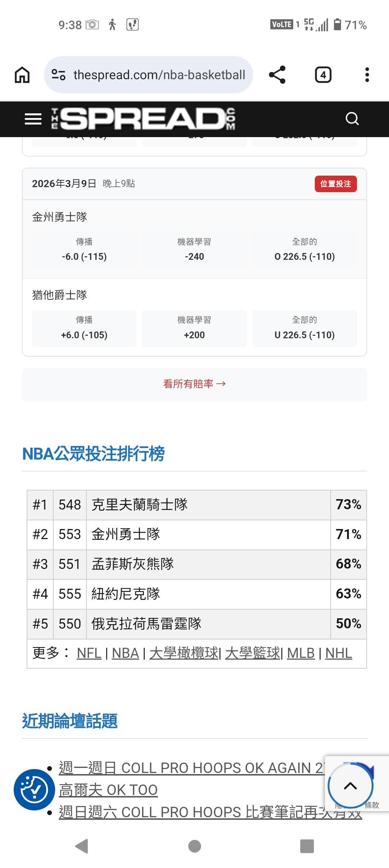389x868 pixels.
Task: Tap the browser home icon
Action: (x=22, y=75)
